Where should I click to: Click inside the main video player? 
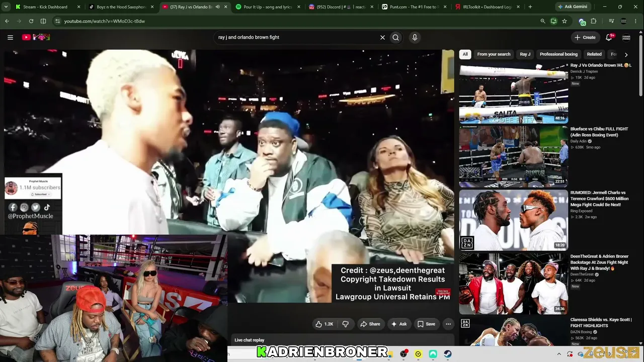point(229,176)
